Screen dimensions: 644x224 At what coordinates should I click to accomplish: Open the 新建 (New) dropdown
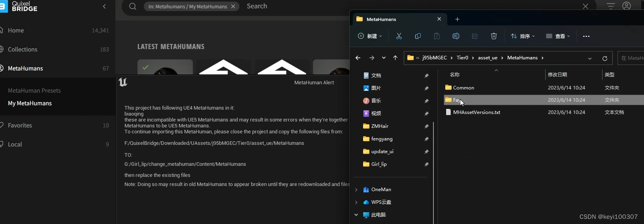(x=370, y=36)
